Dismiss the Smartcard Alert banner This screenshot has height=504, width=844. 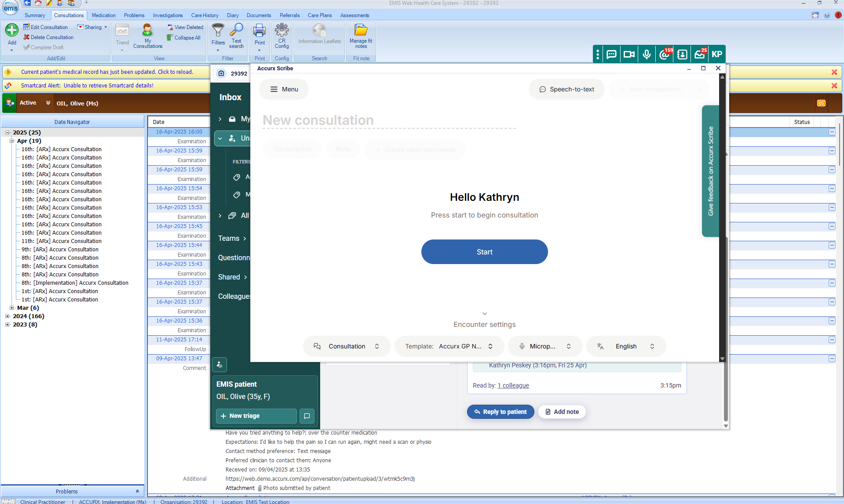pos(834,86)
